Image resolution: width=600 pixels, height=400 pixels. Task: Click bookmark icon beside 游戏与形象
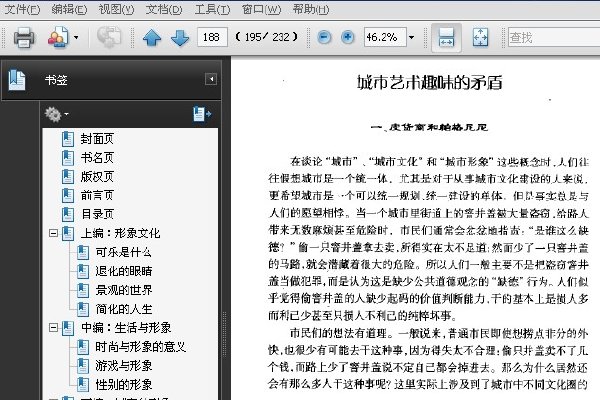83,366
